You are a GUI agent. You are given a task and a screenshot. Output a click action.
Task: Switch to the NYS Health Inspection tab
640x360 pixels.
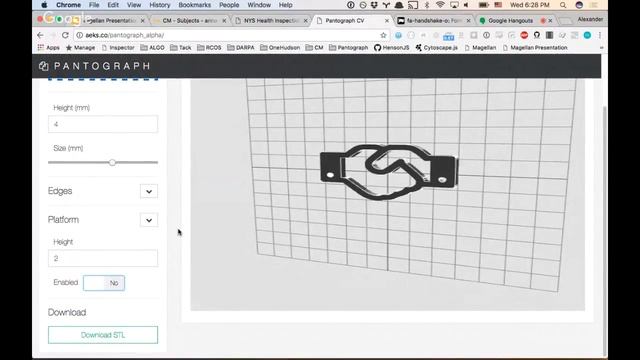click(271, 20)
